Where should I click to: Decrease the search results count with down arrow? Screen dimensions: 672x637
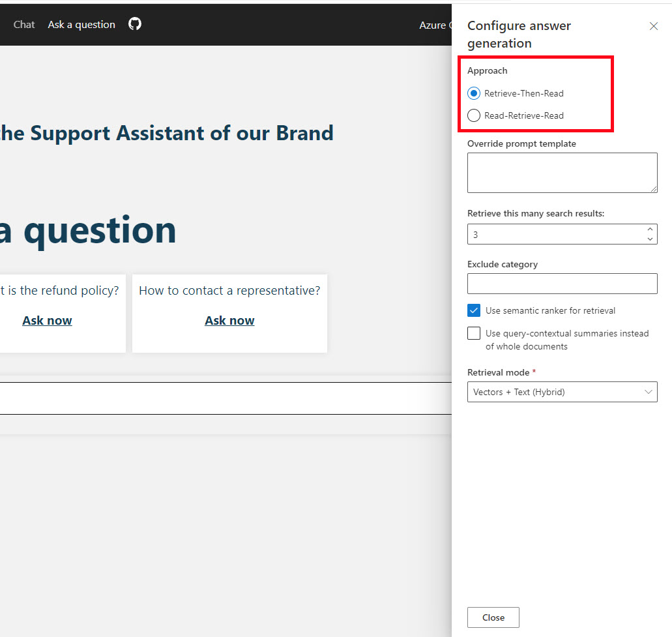(650, 239)
